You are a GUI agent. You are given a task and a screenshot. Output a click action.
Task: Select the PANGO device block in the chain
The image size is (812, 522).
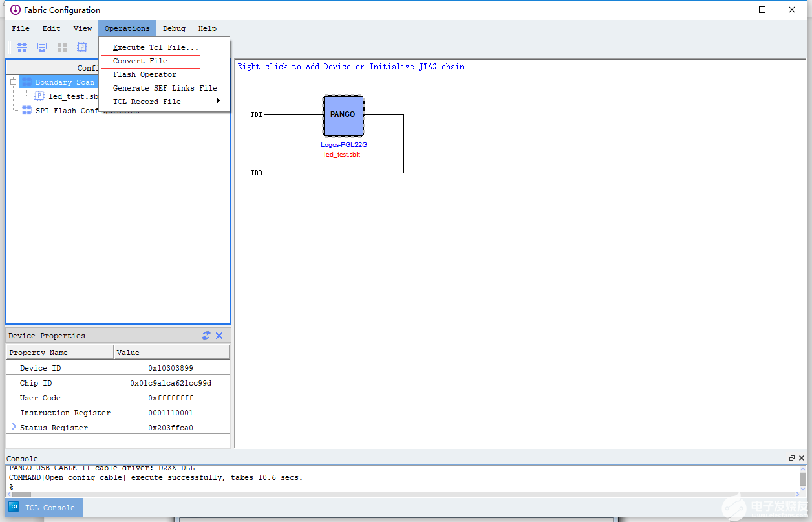343,116
